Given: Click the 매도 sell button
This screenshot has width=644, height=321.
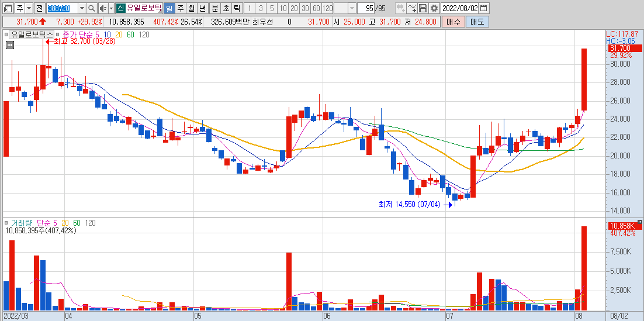Looking at the screenshot, I should [x=477, y=22].
